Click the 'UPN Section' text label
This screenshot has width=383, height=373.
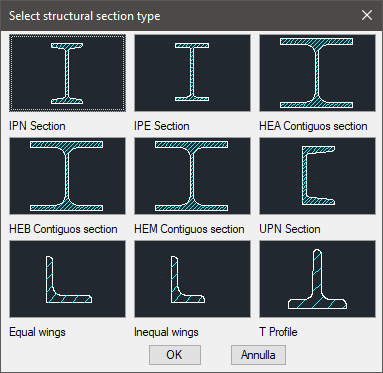pos(290,229)
